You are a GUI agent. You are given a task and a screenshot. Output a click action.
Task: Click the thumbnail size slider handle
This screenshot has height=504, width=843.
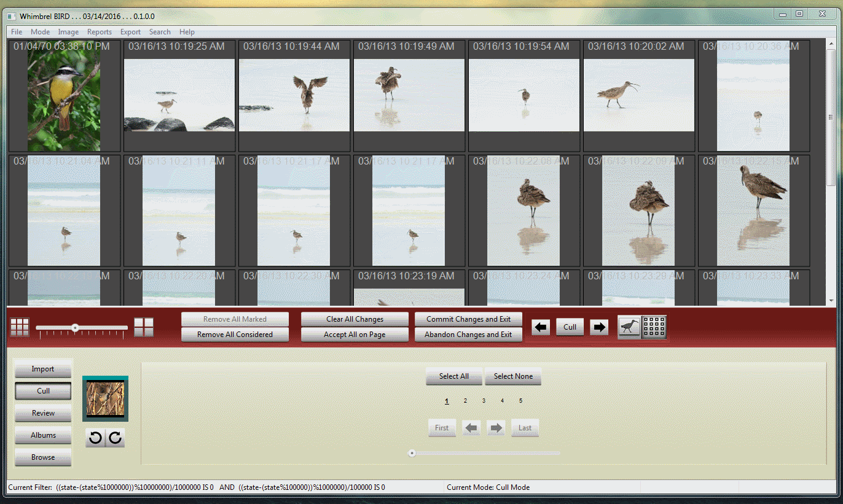[x=75, y=328]
